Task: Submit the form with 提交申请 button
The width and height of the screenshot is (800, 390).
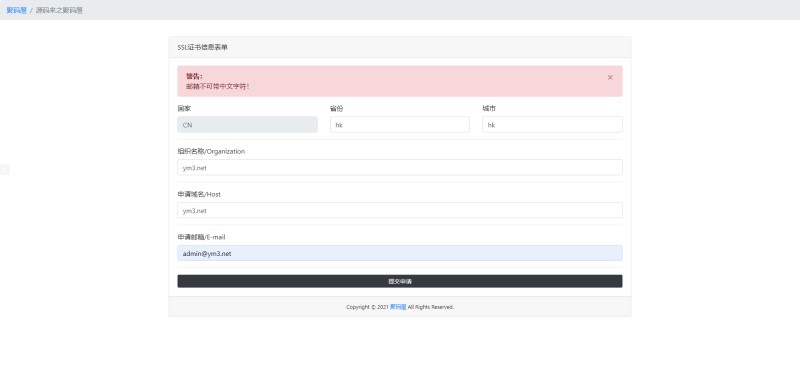Action: point(399,281)
